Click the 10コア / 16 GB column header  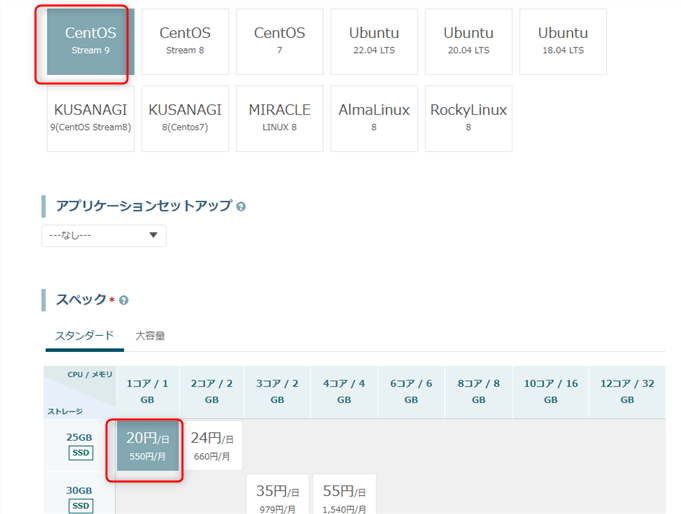pyautogui.click(x=551, y=391)
